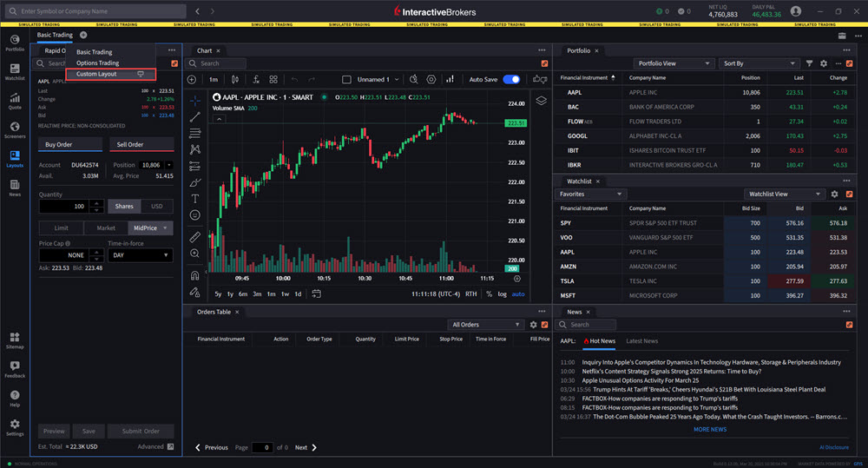Image resolution: width=868 pixels, height=468 pixels.
Task: Open the Portfolio View dropdown
Action: click(x=673, y=63)
